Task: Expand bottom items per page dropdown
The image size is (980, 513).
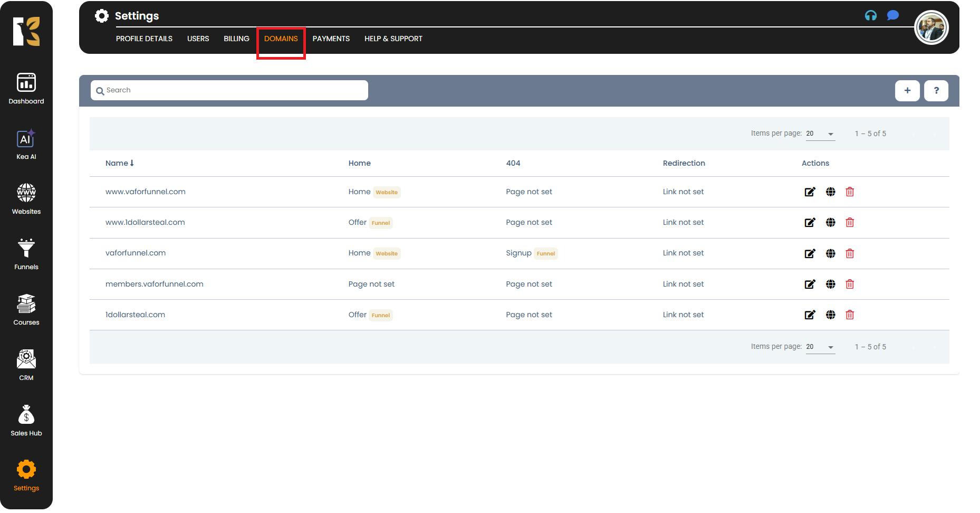Action: point(820,347)
